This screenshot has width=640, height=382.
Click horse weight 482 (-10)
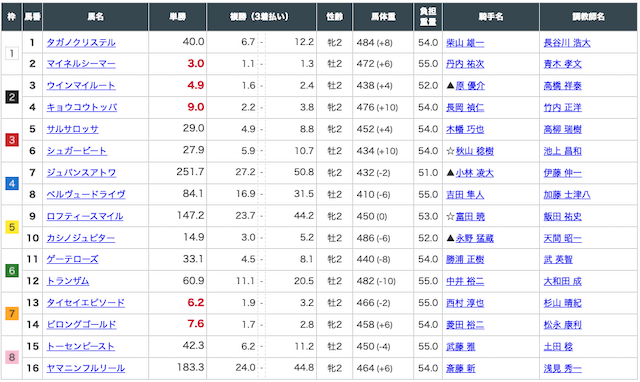tap(376, 281)
